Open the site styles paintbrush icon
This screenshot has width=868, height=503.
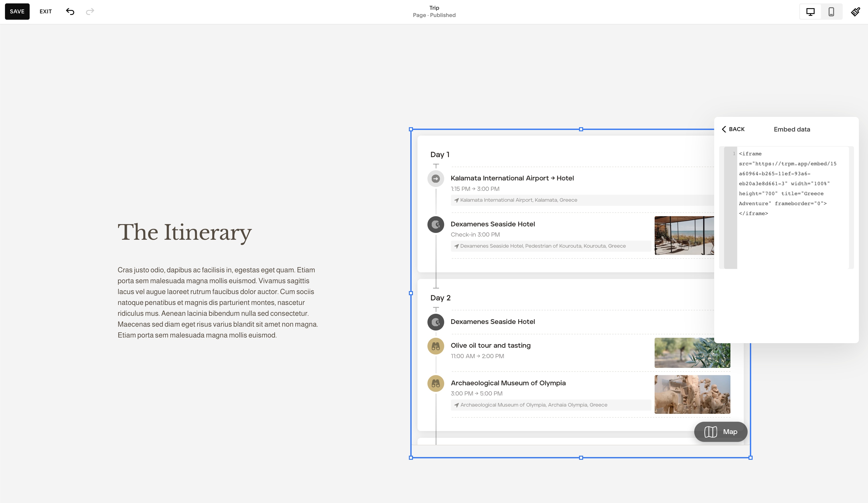856,12
